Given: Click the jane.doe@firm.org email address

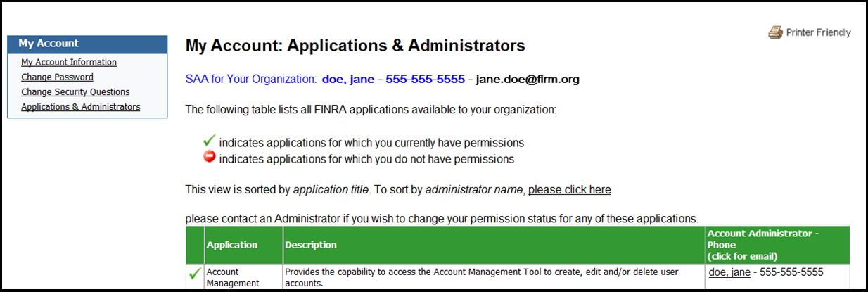Looking at the screenshot, I should pos(528,80).
